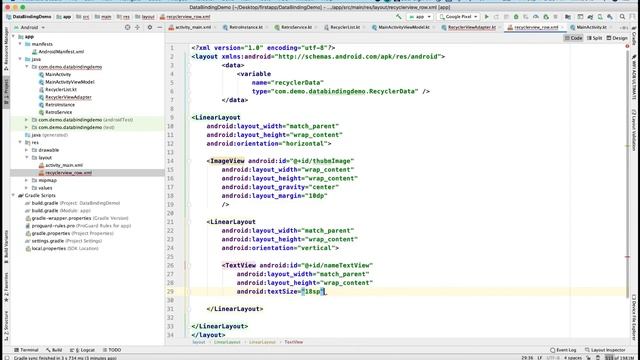Open Resource Manager side panel

6,49
